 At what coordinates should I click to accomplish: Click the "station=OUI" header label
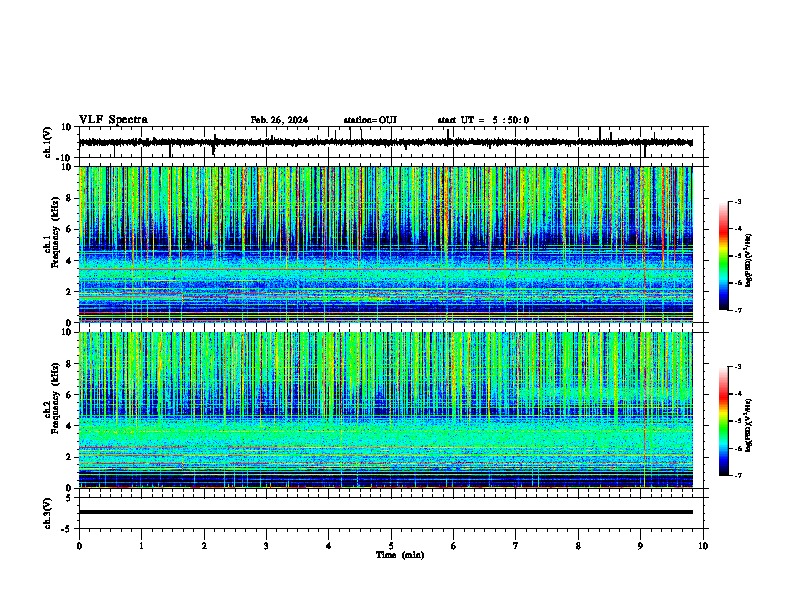tap(370, 120)
